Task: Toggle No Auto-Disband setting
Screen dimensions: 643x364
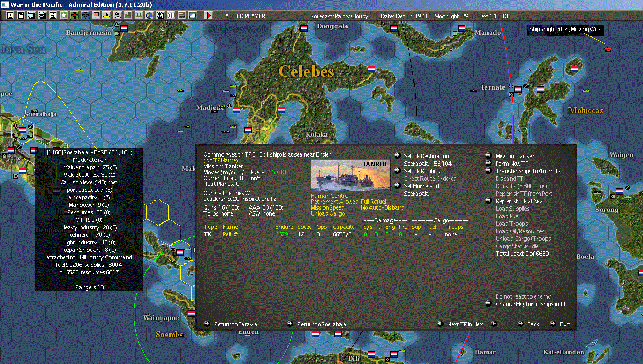Action: 382,207
